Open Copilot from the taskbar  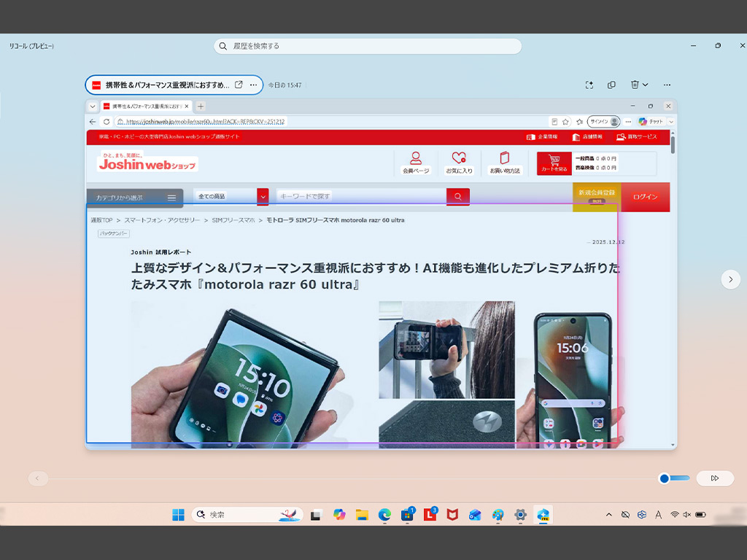339,515
